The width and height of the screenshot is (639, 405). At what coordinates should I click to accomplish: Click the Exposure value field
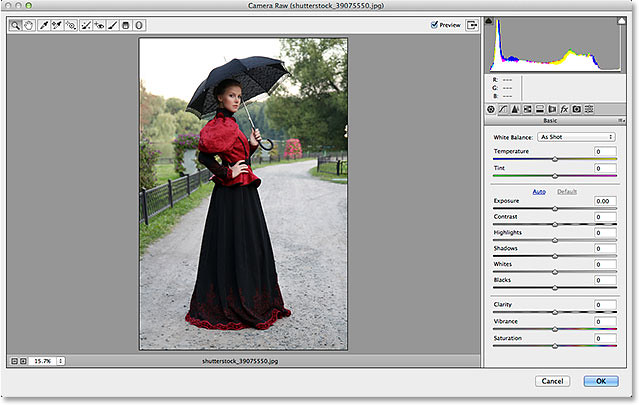pyautogui.click(x=605, y=201)
